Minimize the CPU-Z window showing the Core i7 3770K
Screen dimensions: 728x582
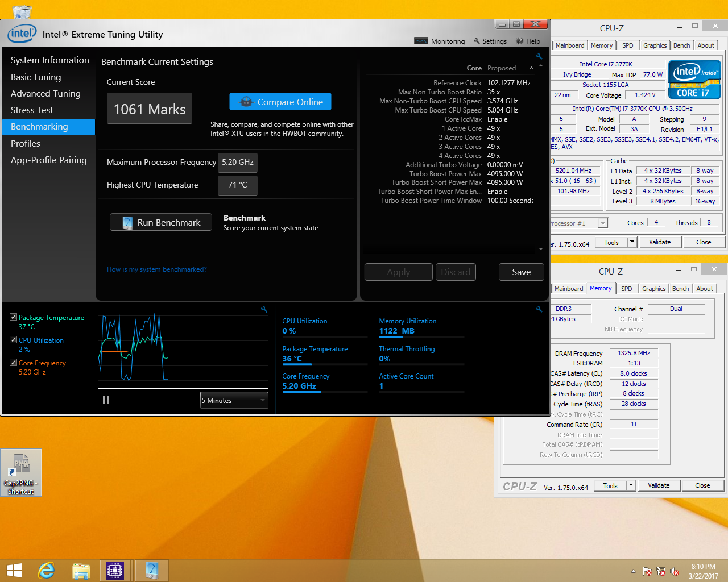pos(680,26)
